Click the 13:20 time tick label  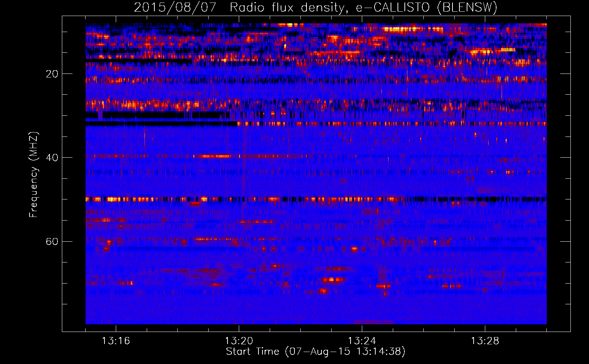click(x=239, y=341)
